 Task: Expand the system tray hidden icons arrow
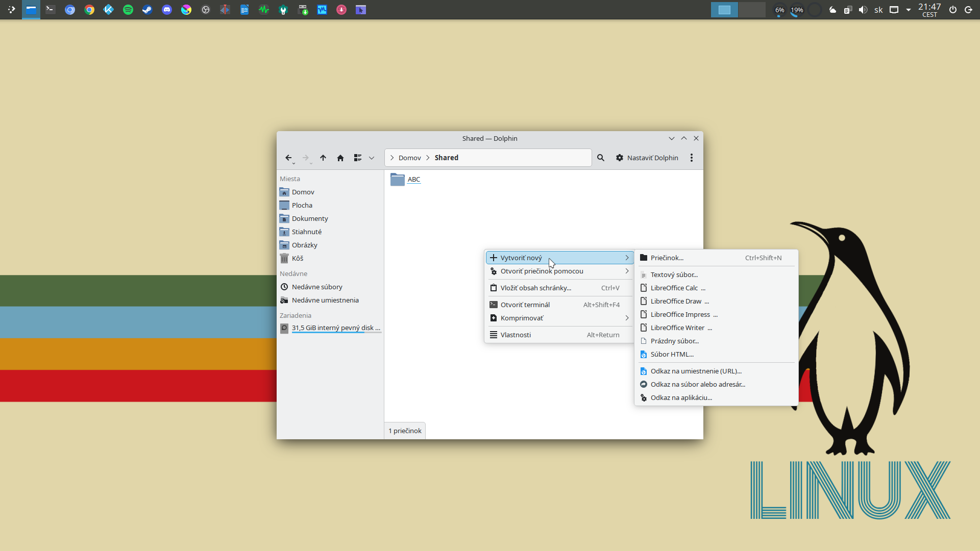909,10
